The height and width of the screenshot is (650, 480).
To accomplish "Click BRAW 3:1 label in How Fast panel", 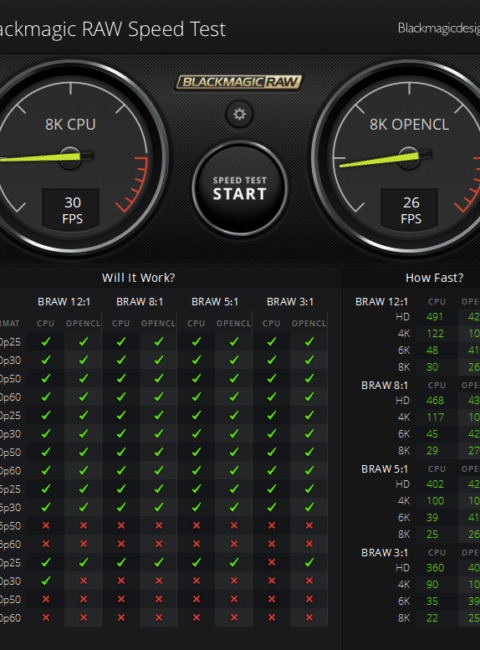I will coord(384,553).
